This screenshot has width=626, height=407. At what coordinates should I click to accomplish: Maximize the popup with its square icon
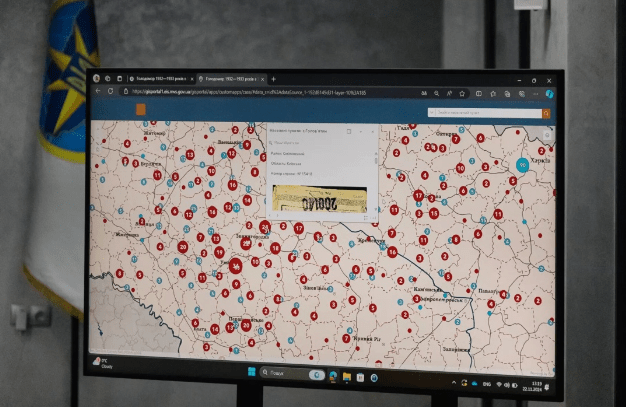click(349, 131)
